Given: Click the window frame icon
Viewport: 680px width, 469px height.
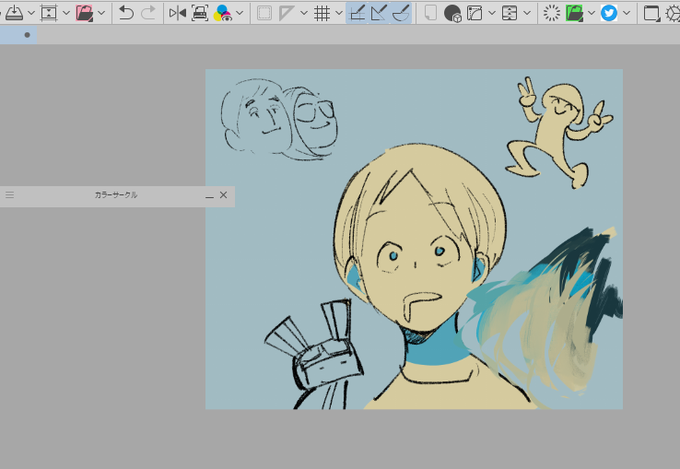Looking at the screenshot, I should [x=651, y=13].
